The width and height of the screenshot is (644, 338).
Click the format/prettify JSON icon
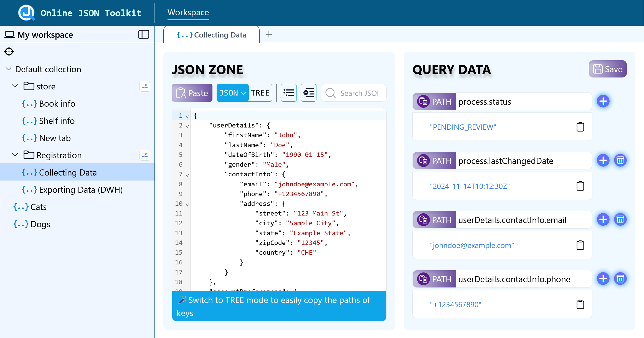click(289, 92)
